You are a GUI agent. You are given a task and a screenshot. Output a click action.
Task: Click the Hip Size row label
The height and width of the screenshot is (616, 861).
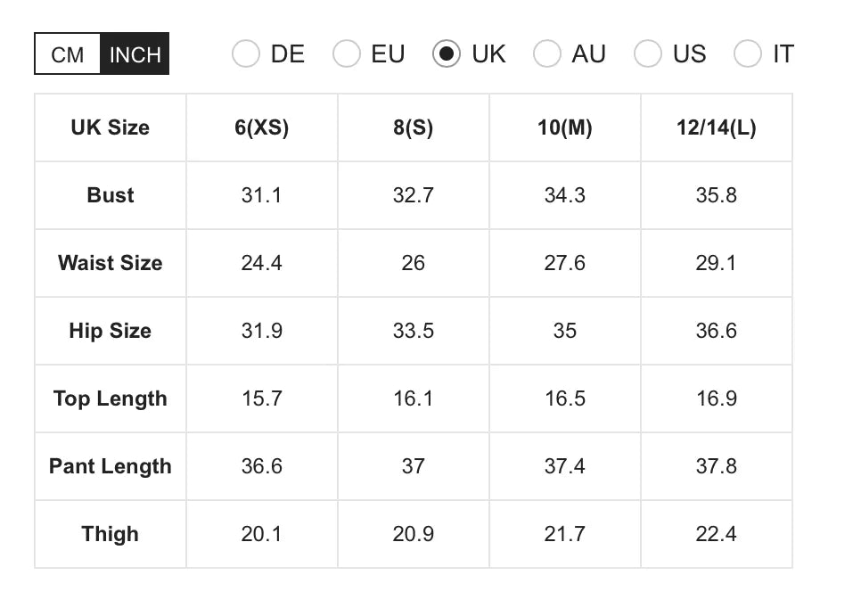pos(110,331)
